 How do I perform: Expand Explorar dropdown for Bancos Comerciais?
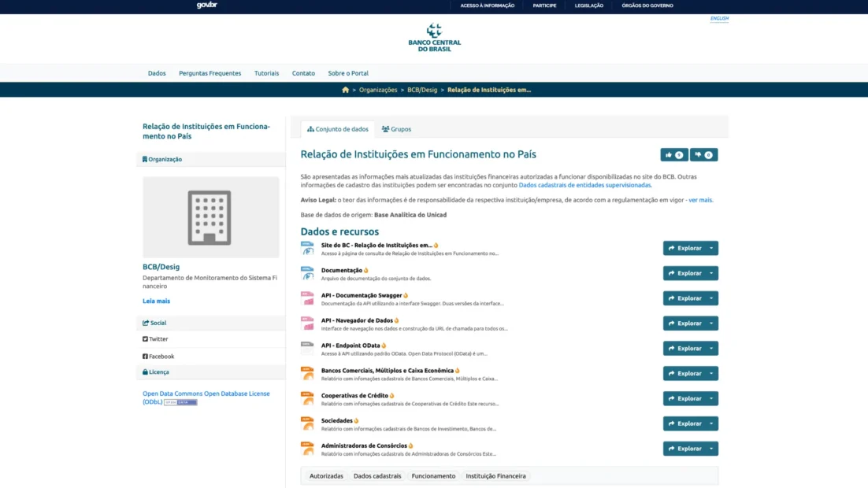pyautogui.click(x=712, y=373)
